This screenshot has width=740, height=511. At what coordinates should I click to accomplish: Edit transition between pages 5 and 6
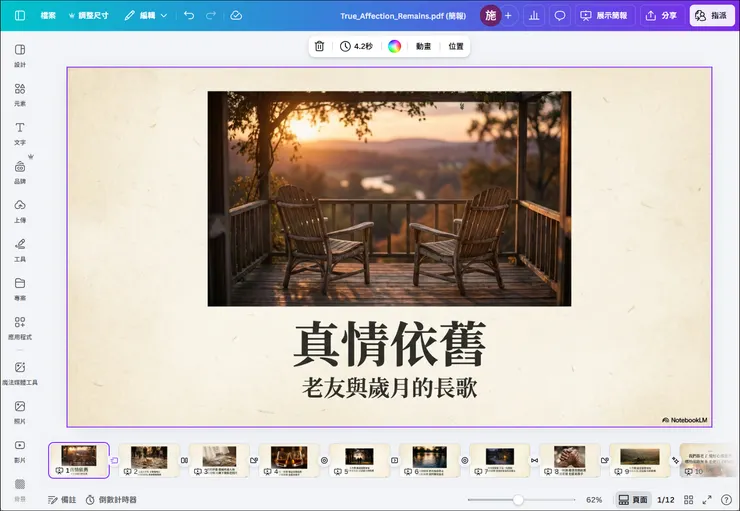click(x=395, y=460)
